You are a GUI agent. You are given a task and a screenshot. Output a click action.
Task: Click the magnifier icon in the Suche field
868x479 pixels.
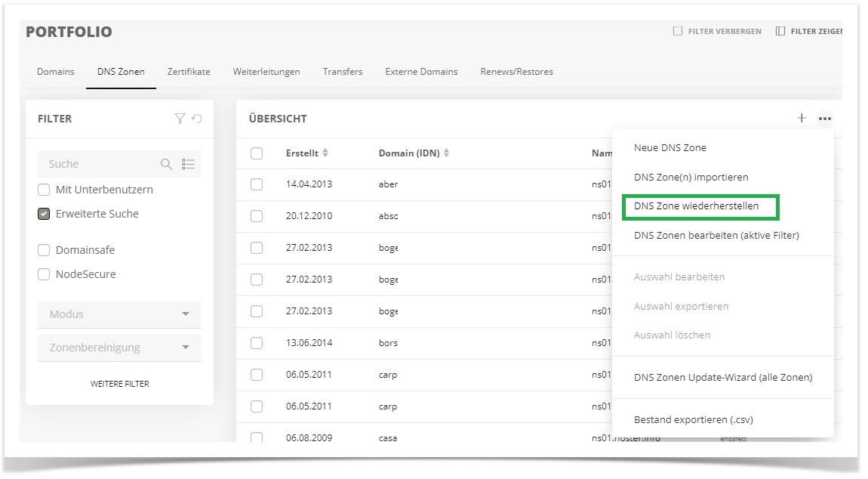click(166, 164)
